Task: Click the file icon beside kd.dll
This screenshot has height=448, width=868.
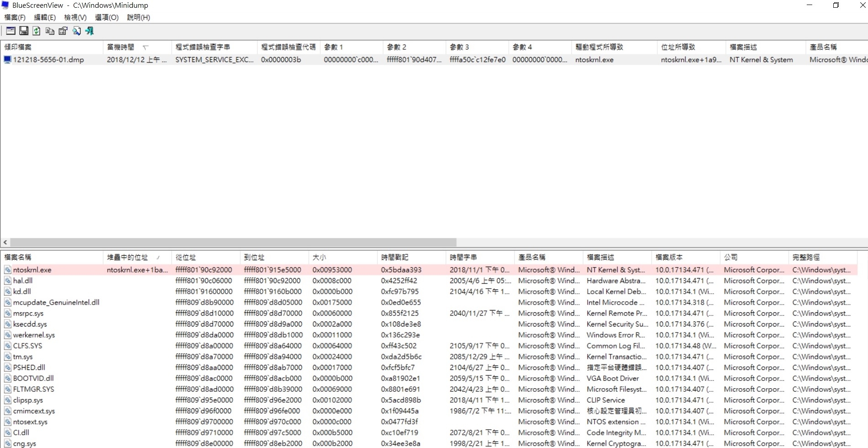Action: pyautogui.click(x=8, y=291)
